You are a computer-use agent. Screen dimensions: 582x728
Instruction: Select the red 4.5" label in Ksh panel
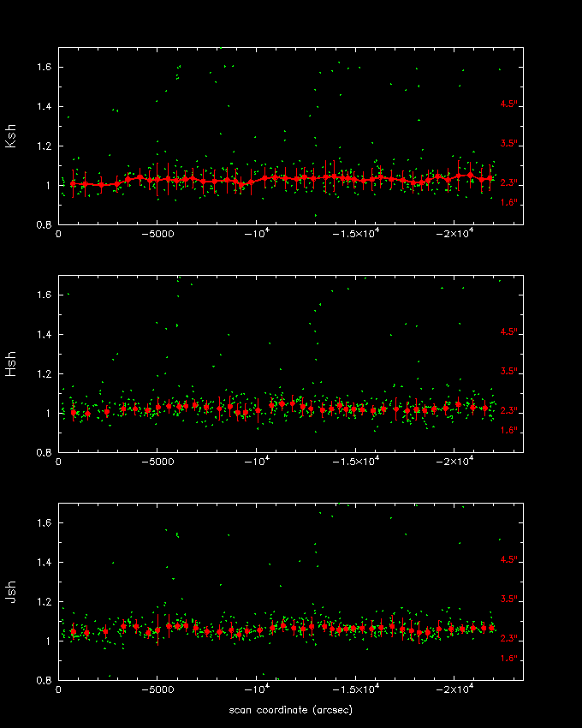click(508, 104)
